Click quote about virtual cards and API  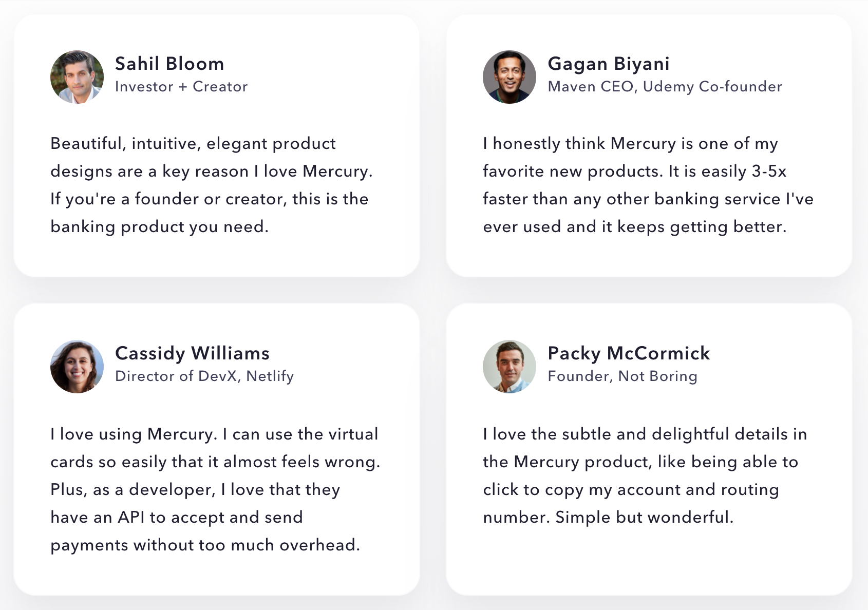(215, 489)
